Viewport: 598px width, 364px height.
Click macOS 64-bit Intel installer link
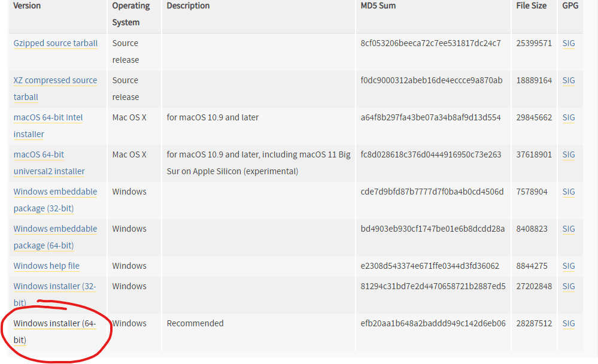coord(48,118)
